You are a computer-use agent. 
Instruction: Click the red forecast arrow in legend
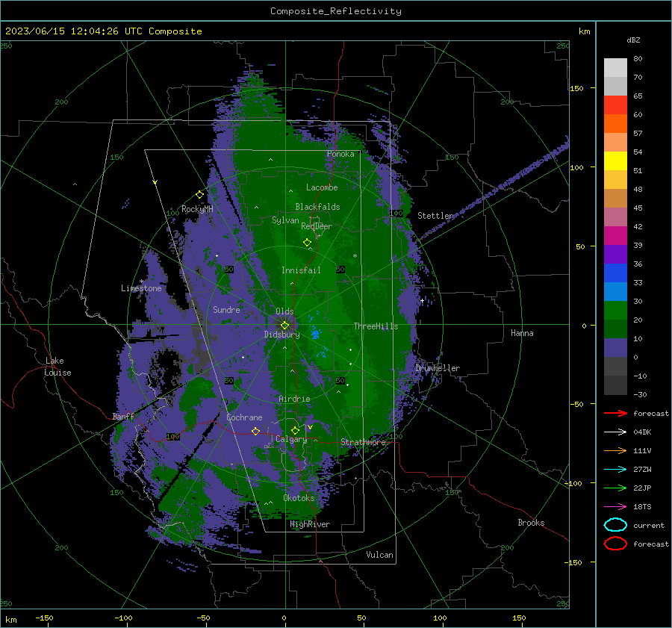tap(615, 413)
